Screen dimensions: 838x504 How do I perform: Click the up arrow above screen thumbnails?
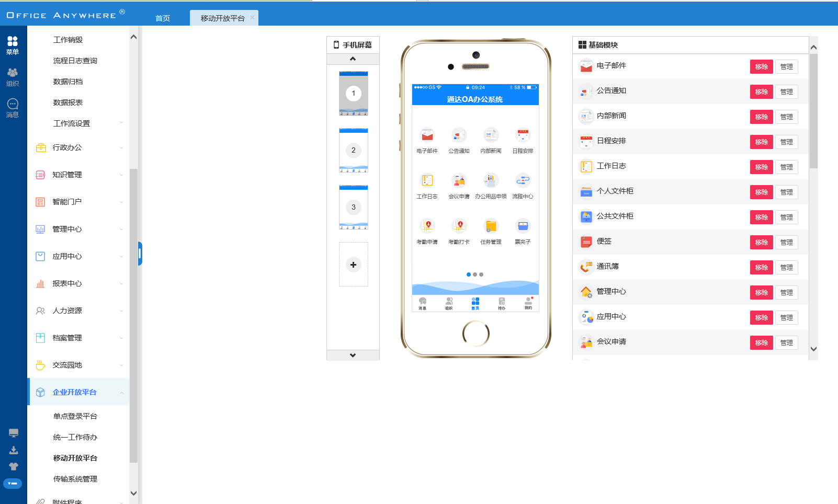pyautogui.click(x=353, y=59)
